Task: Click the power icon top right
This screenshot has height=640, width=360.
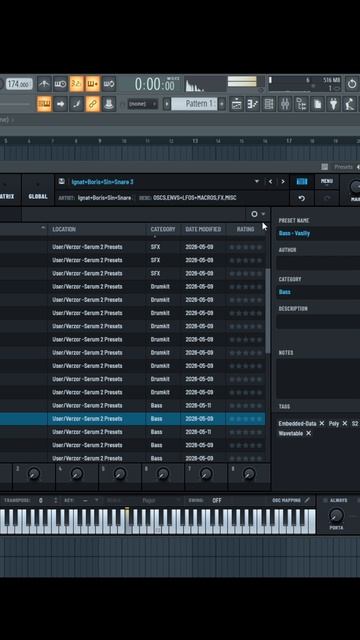Action: click(x=352, y=84)
